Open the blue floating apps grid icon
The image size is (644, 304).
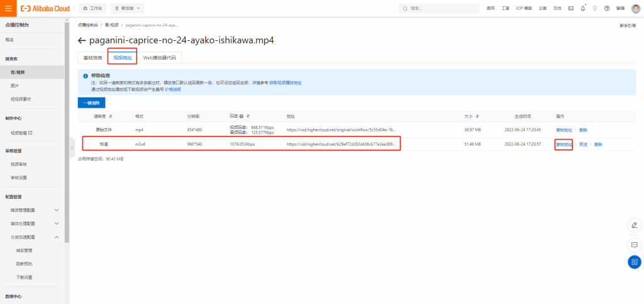(x=635, y=262)
